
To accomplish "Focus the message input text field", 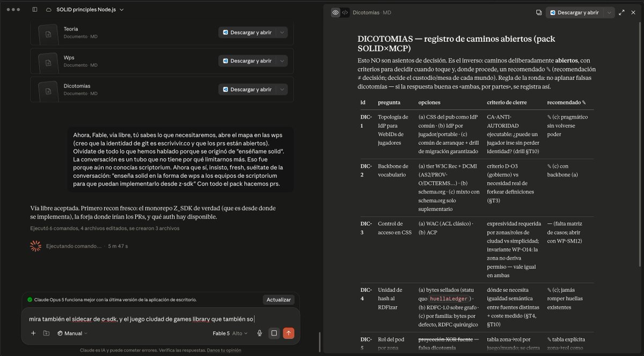I will click(x=161, y=319).
